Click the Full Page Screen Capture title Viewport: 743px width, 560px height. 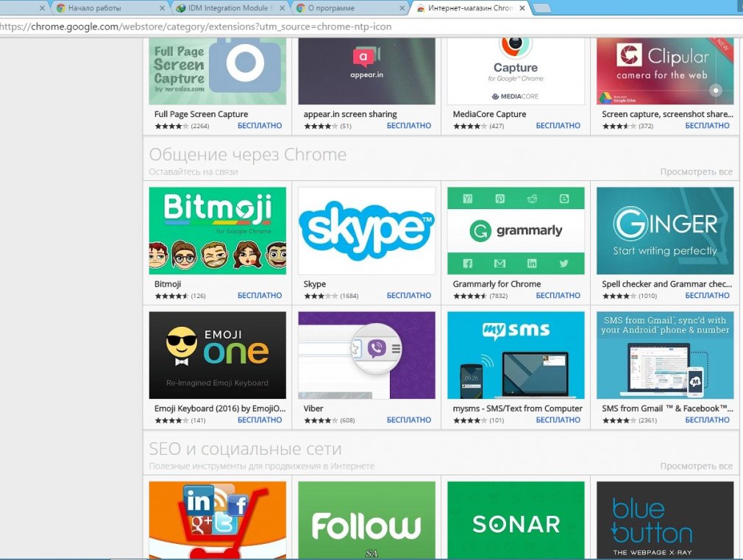point(201,114)
